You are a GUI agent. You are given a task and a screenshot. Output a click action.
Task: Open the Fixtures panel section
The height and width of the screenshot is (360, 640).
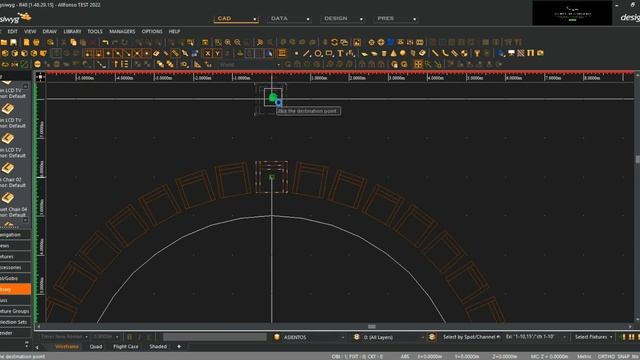(x=16, y=257)
